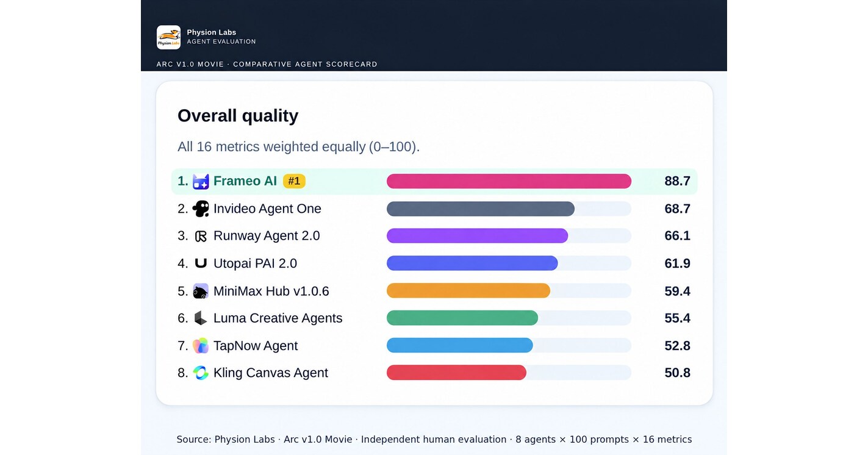The height and width of the screenshot is (455, 868).
Task: Click the 52.8 score value
Action: [x=677, y=346]
